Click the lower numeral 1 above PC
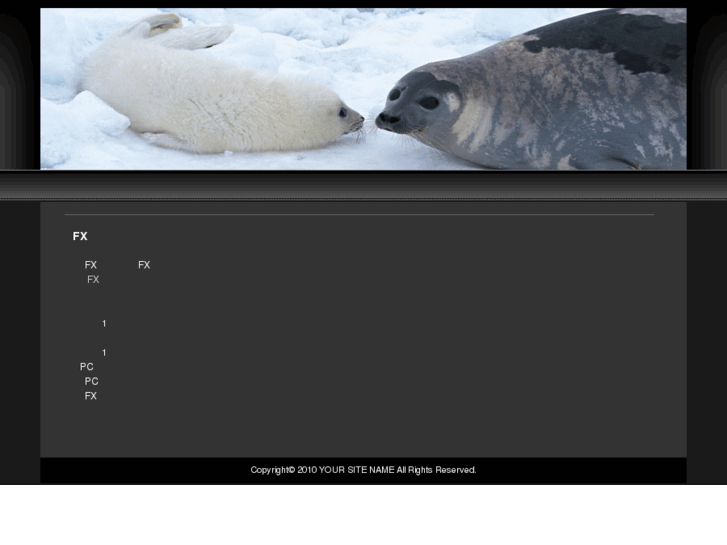 pyautogui.click(x=104, y=353)
